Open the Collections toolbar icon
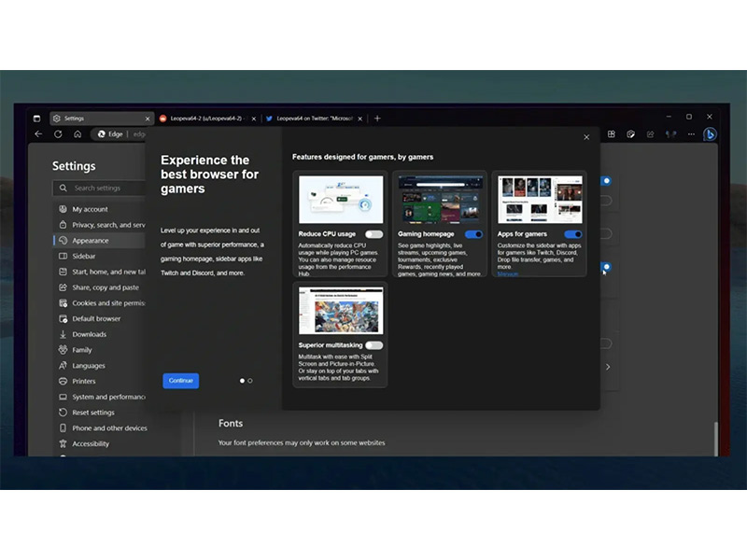Viewport: 747px width, 560px height. point(612,134)
